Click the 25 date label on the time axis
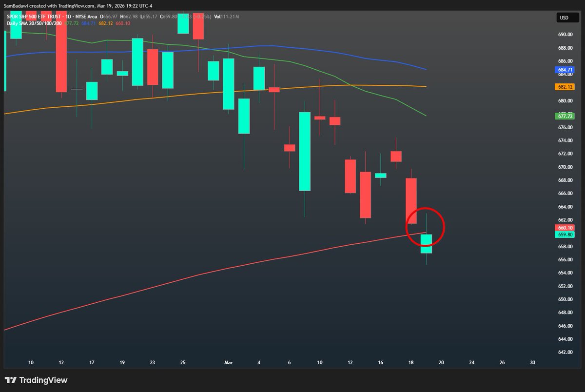Screen dimensions: 585x392 183,363
